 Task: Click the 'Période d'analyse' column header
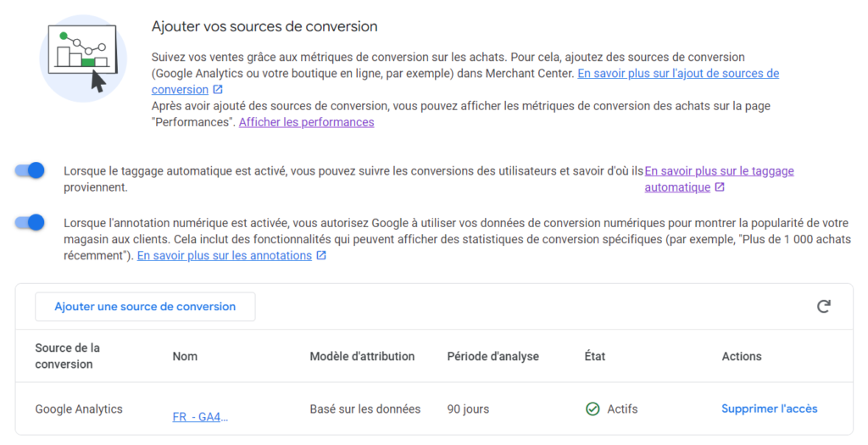(492, 356)
